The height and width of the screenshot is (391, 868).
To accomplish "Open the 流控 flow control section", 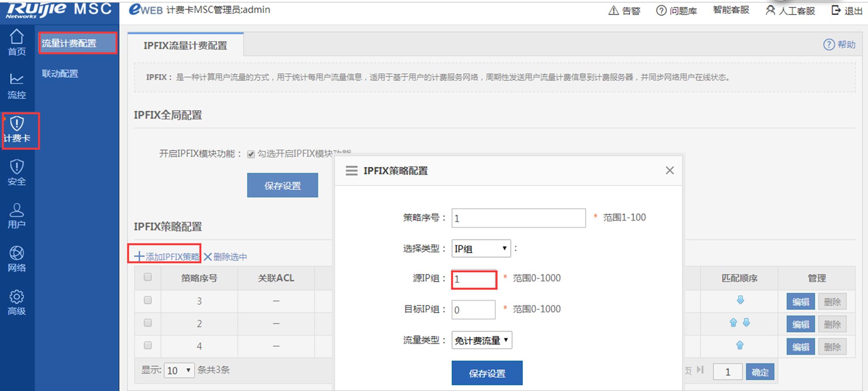I will (16, 86).
